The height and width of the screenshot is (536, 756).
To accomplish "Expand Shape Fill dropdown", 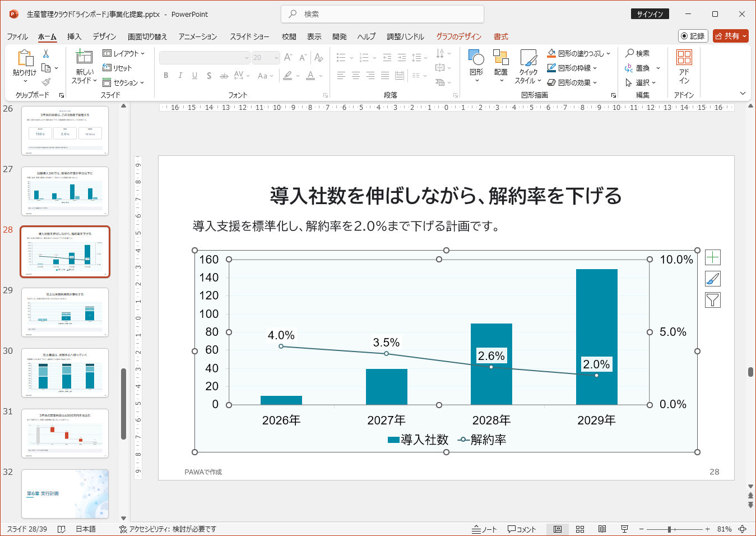I will [608, 53].
